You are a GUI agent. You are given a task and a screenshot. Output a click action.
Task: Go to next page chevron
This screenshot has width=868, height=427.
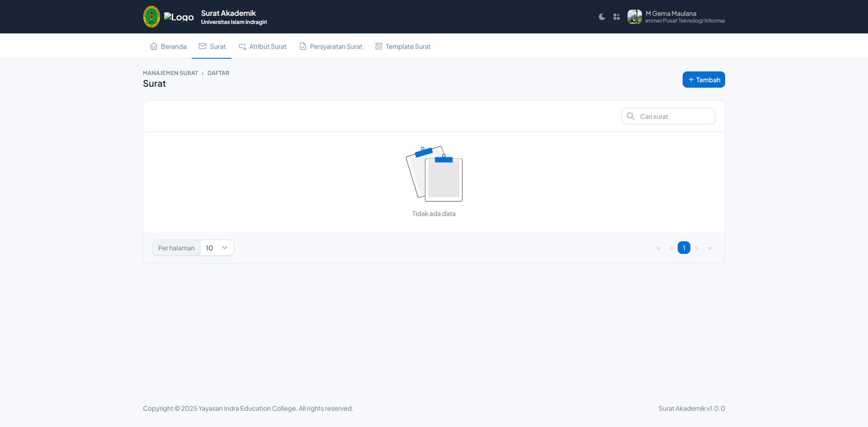point(697,249)
